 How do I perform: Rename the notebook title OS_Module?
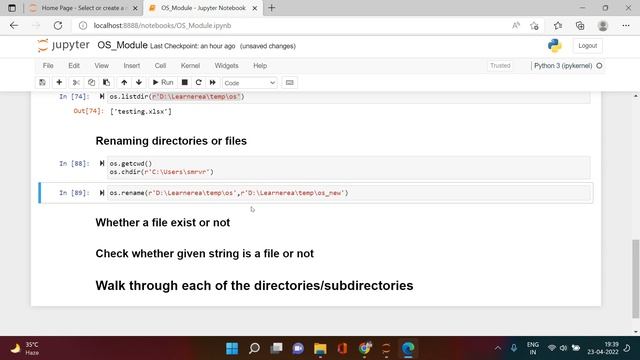(x=122, y=45)
